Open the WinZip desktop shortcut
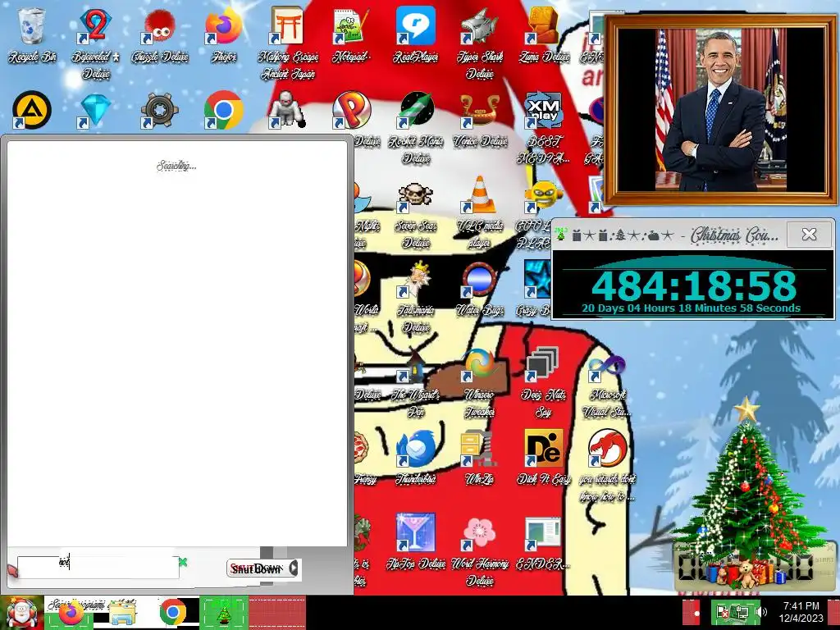Image resolution: width=840 pixels, height=630 pixels. point(480,456)
